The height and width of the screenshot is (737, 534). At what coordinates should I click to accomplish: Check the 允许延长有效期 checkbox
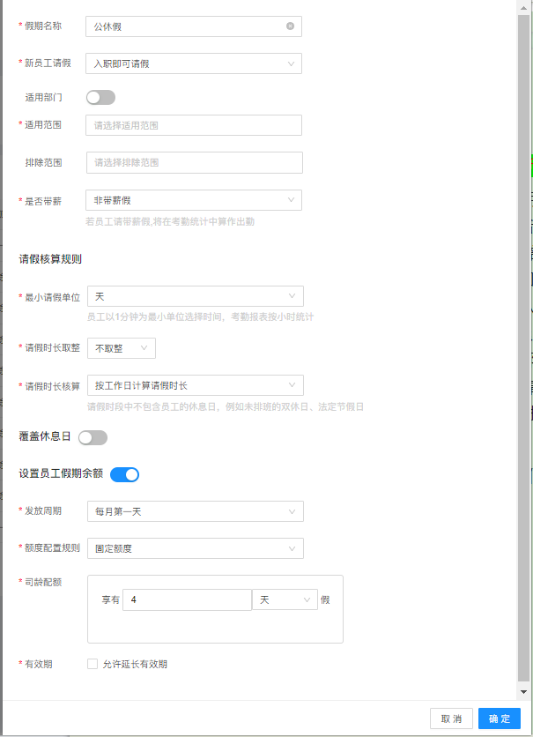(93, 664)
